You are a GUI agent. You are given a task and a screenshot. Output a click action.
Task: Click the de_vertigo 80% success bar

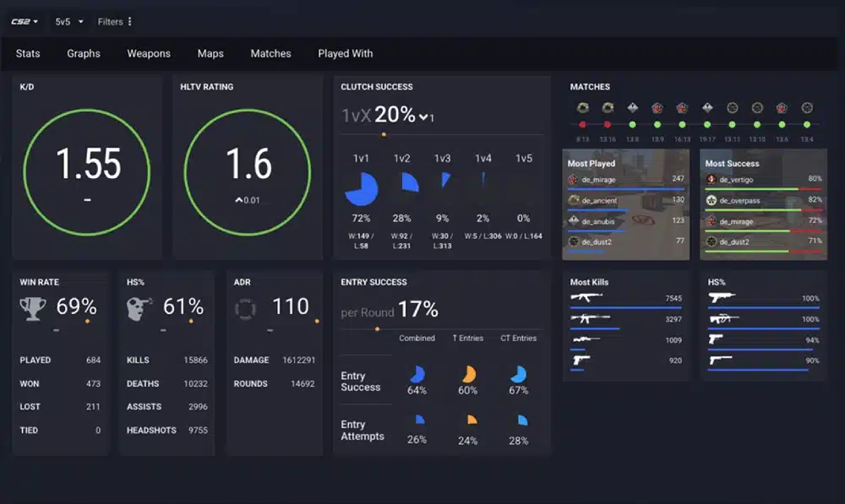[x=764, y=189]
